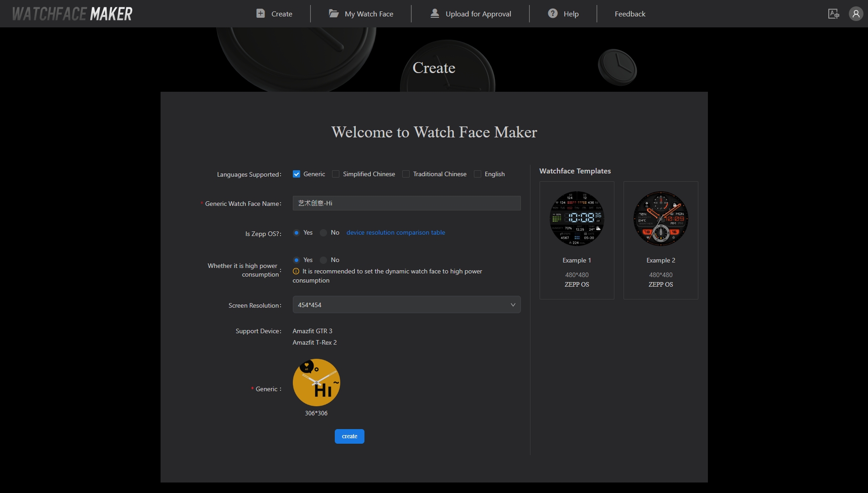The width and height of the screenshot is (868, 493).
Task: Click the Generic Watch Face Name input
Action: 406,203
